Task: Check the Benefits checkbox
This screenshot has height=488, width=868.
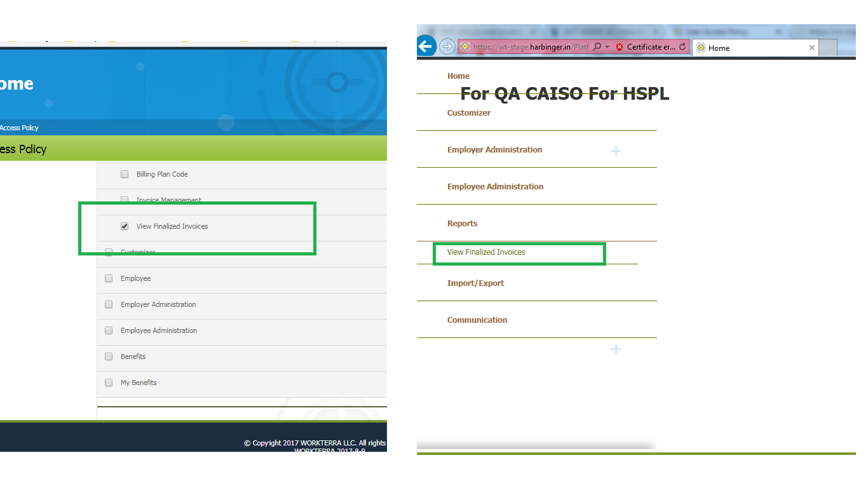Action: pos(109,356)
